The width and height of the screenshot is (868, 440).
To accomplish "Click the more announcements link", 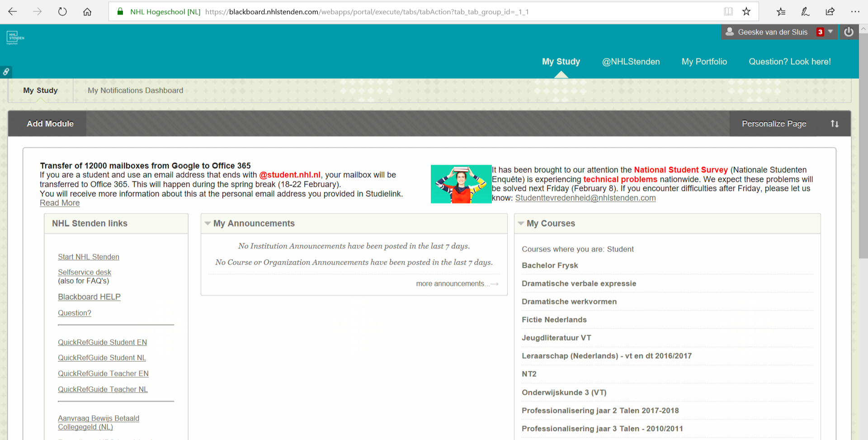I will tap(457, 284).
